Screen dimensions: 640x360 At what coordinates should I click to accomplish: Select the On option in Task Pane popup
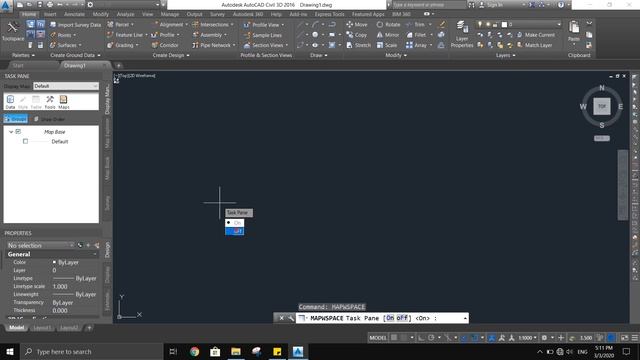click(235, 223)
